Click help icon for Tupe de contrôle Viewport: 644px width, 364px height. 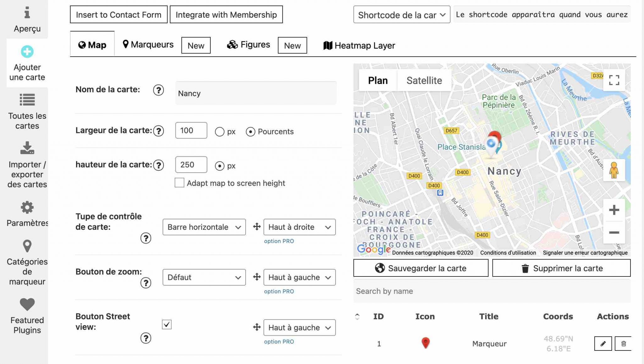[146, 238]
